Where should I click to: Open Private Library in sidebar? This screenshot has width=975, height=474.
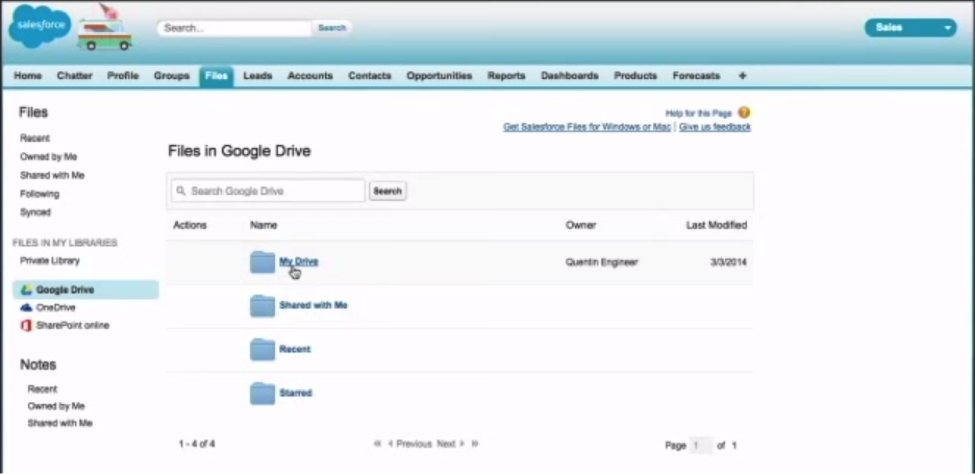point(50,261)
